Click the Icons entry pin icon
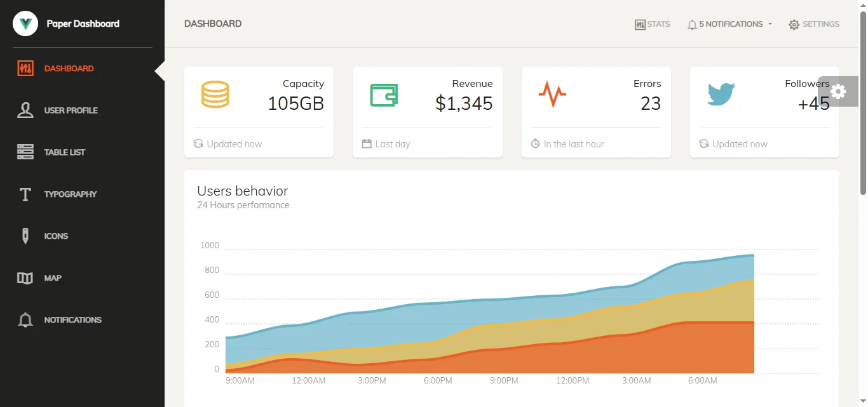868x407 pixels. 25,236
